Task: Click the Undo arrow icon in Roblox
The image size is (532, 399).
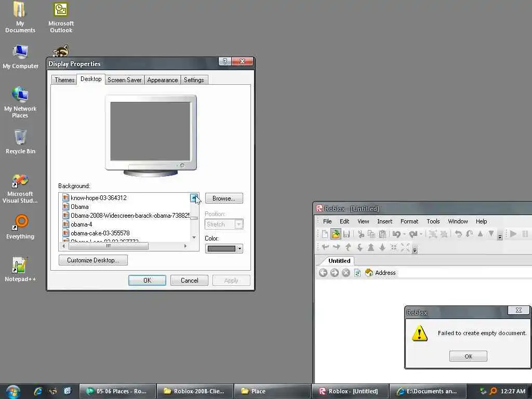Action: (x=396, y=234)
